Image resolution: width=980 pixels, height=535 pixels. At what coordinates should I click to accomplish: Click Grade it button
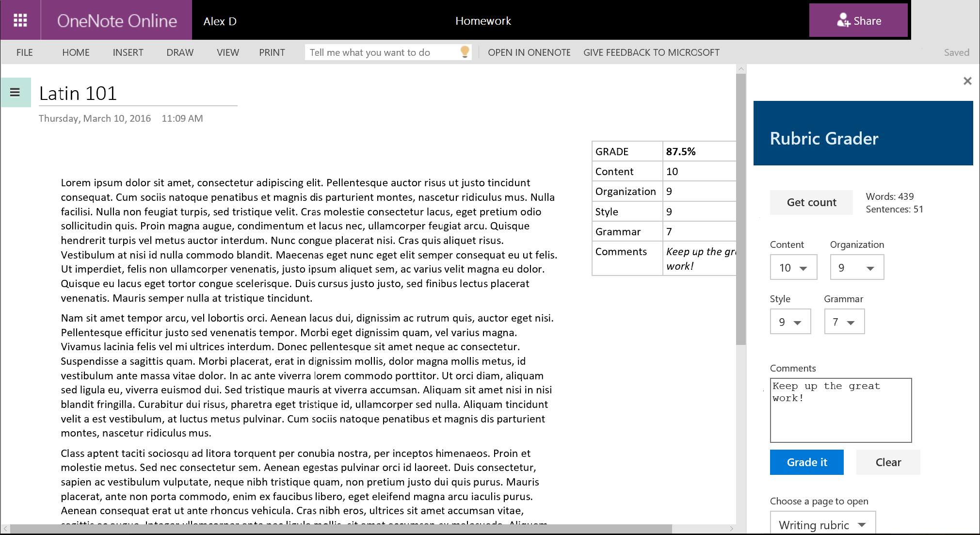click(x=806, y=462)
